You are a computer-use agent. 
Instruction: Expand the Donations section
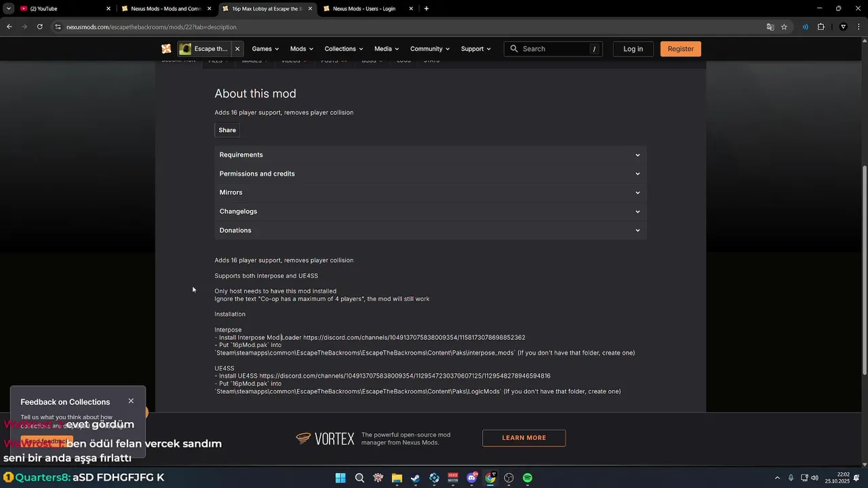point(431,230)
